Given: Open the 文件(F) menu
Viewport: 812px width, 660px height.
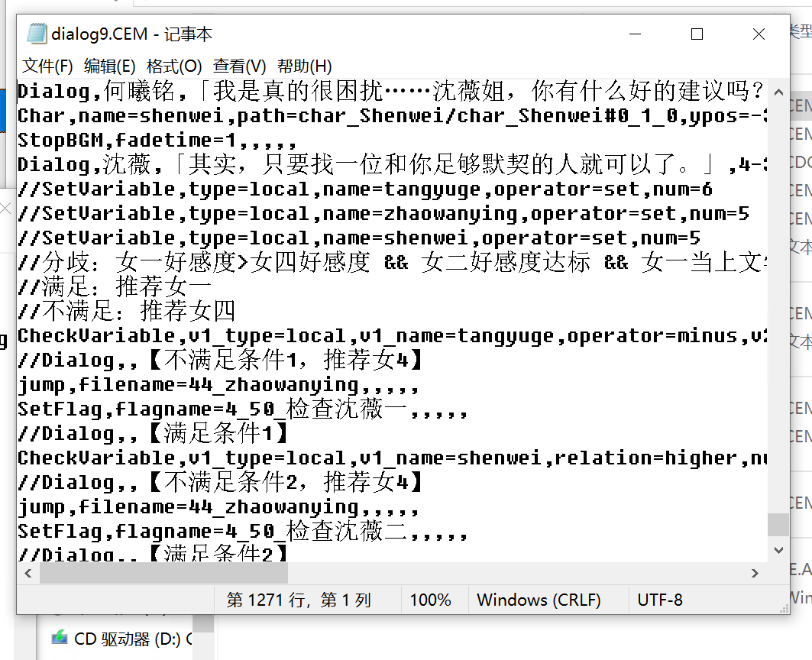Looking at the screenshot, I should [x=47, y=66].
